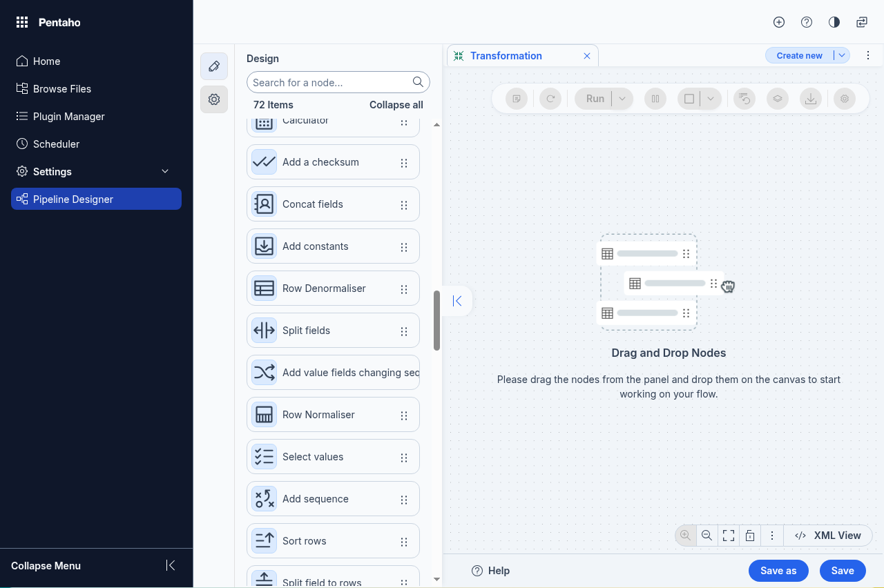The height and width of the screenshot is (588, 884).
Task: Open Browse Files in the sidebar
Action: click(62, 89)
